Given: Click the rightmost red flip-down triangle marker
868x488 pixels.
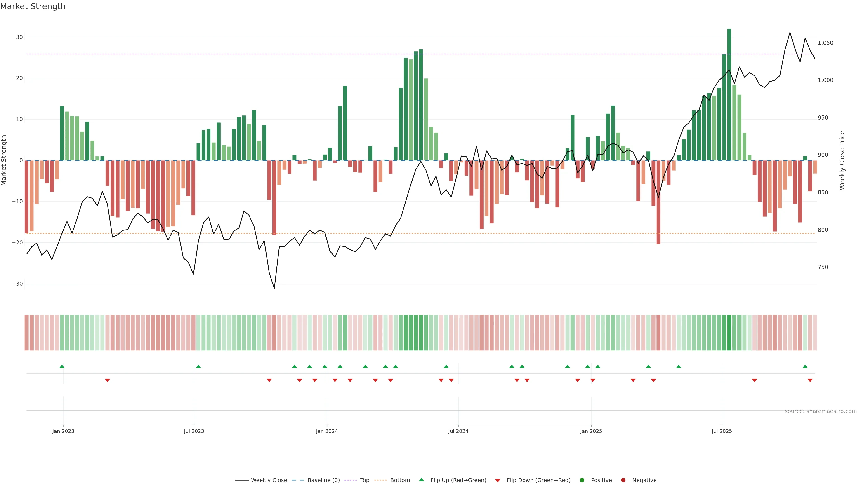Looking at the screenshot, I should click(810, 380).
